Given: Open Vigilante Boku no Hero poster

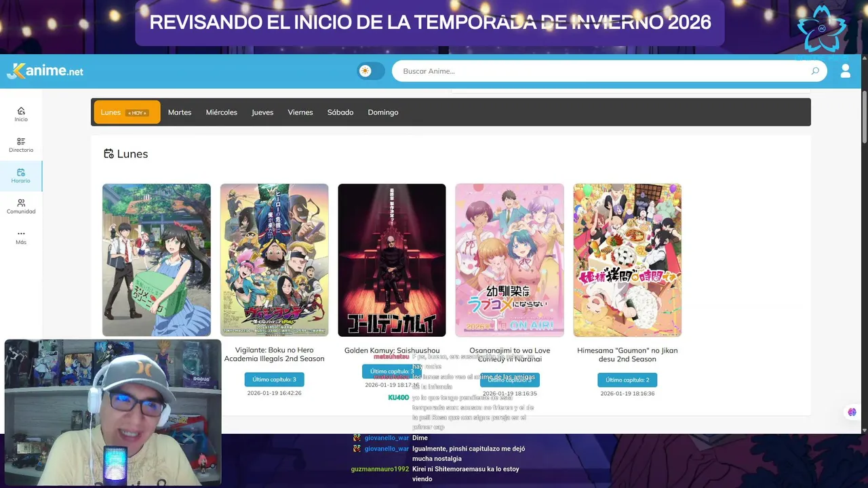Looking at the screenshot, I should (274, 260).
